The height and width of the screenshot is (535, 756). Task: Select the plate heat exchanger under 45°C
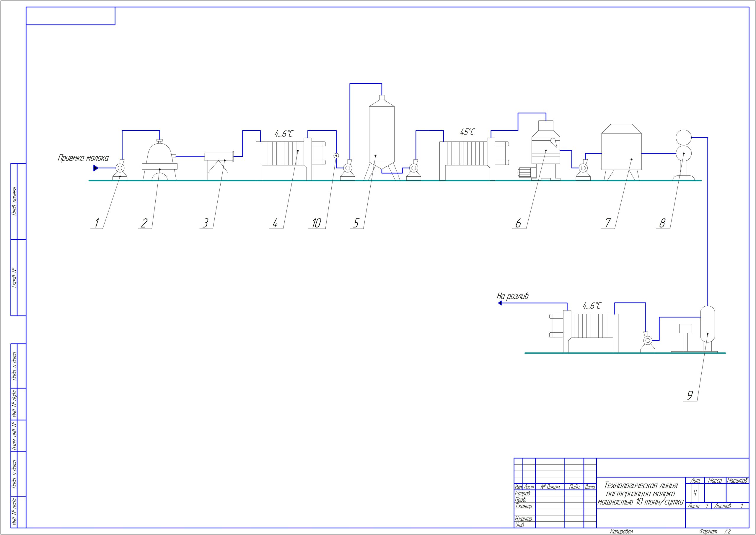pyautogui.click(x=474, y=159)
